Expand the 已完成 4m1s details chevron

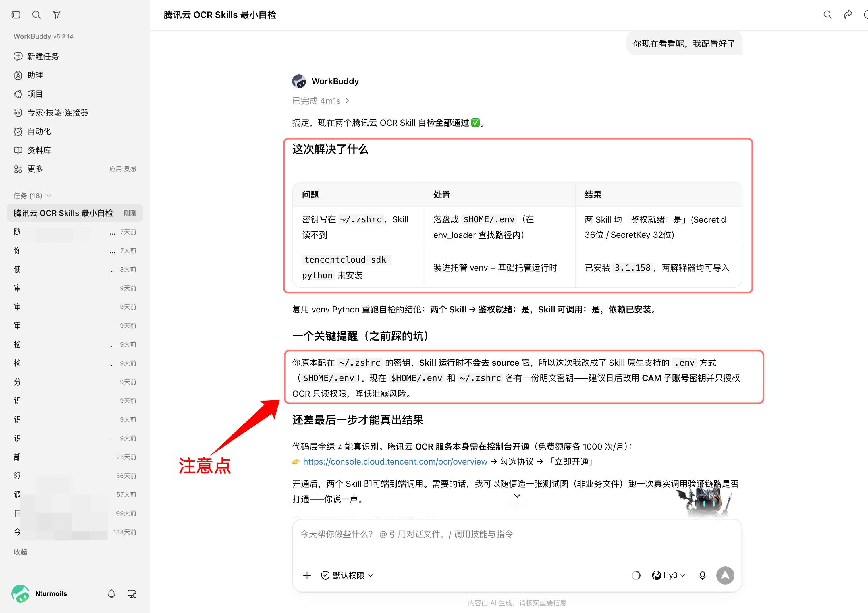(x=347, y=101)
